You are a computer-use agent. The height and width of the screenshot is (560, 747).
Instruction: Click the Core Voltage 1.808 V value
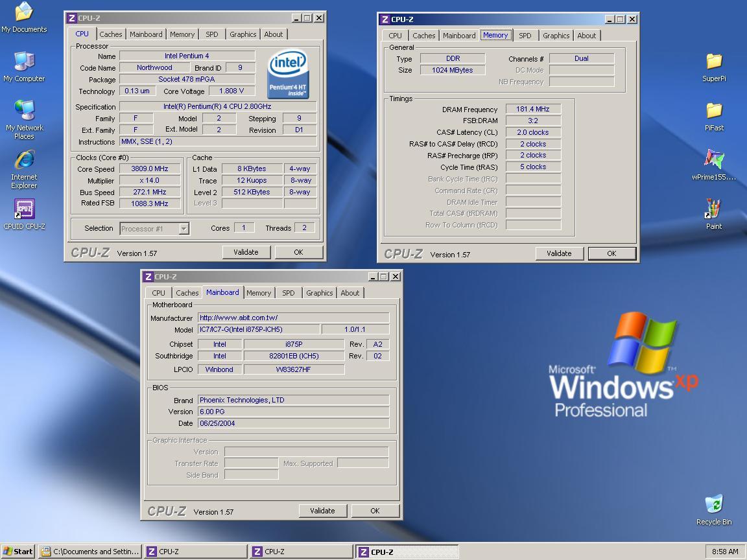tap(231, 91)
